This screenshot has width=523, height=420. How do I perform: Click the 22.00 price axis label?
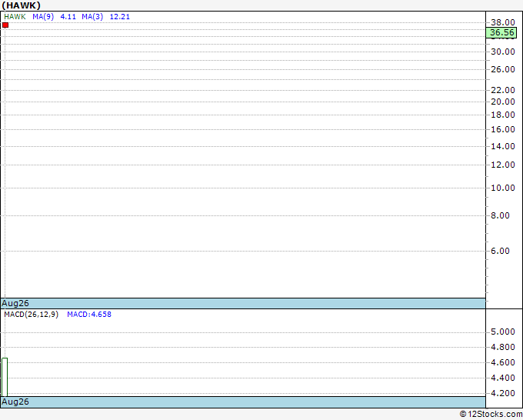[x=503, y=90]
